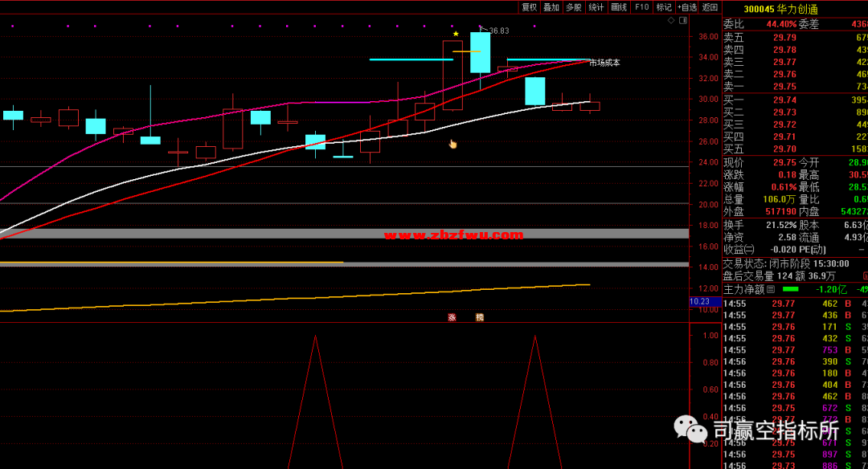Click the 今开 label in quote panel
This screenshot has width=868, height=469.
(x=809, y=162)
